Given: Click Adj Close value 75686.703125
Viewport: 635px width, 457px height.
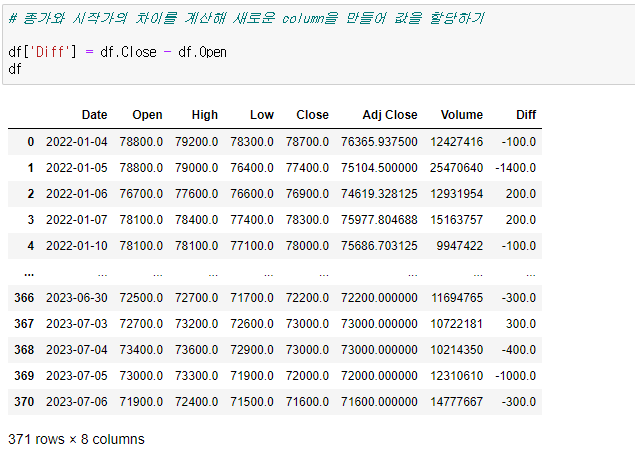Looking at the screenshot, I should point(379,246).
